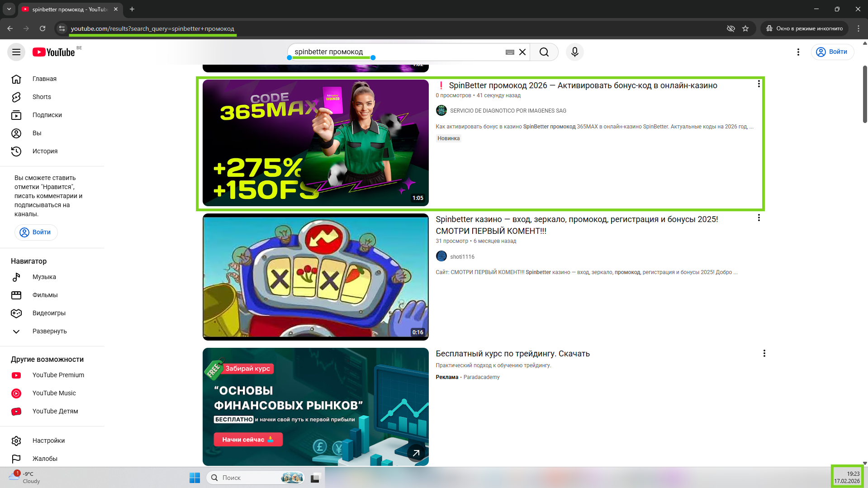868x488 pixels.
Task: Run search with the magnifier button
Action: point(544,52)
